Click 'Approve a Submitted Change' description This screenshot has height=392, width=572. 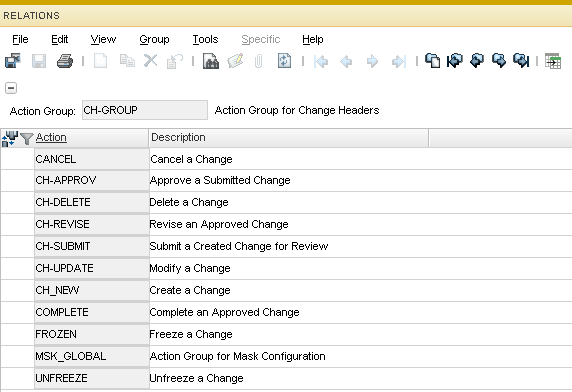click(x=220, y=181)
